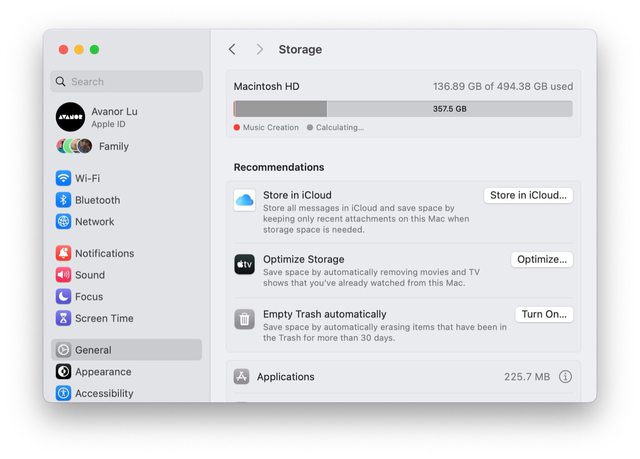Open Screen Time sidebar label
Viewport: 640px width, 459px height.
(104, 318)
